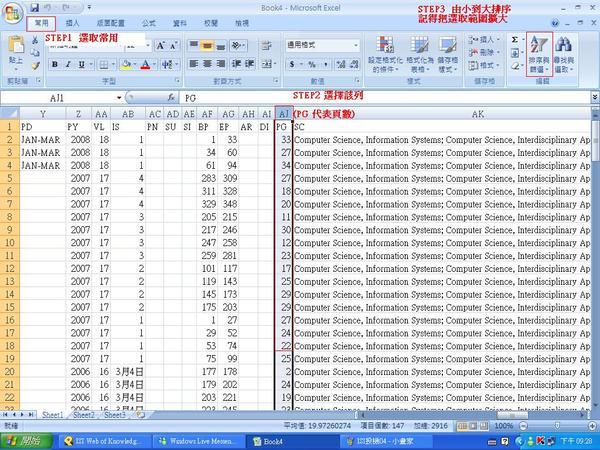This screenshot has width=600, height=450.
Task: Expand Name Box dropdown
Action: click(x=119, y=98)
